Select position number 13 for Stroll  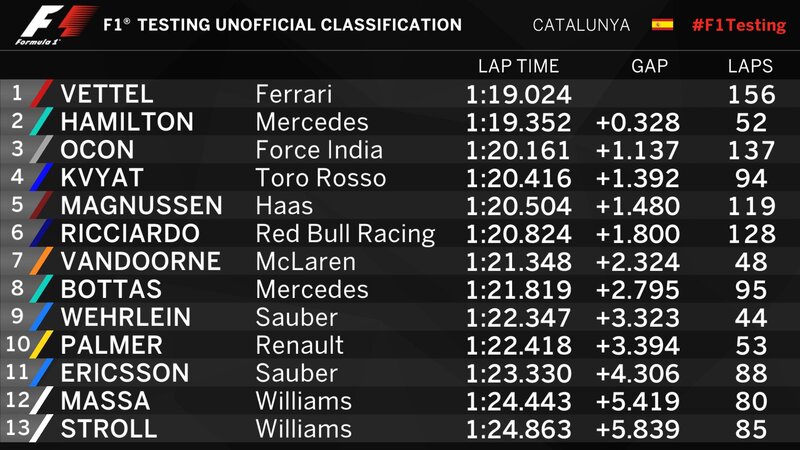tap(16, 428)
